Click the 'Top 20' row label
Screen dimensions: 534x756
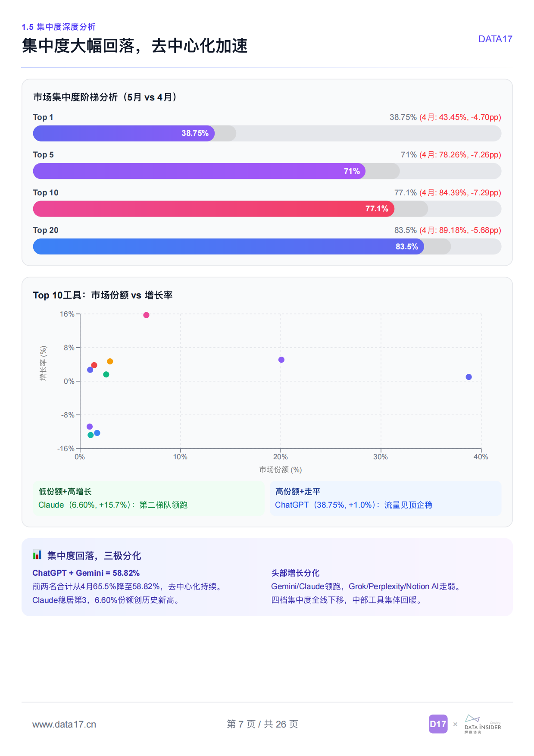(x=46, y=230)
